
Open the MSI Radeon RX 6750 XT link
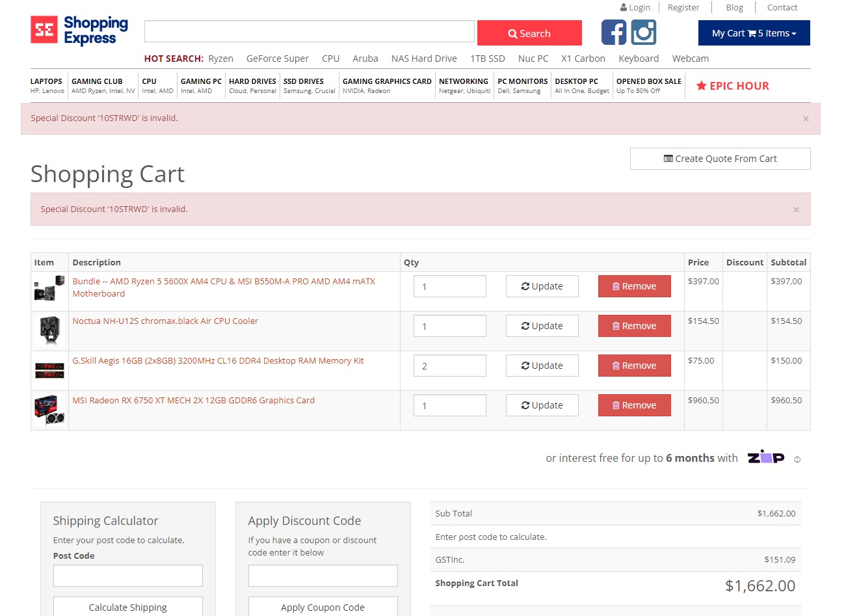(x=193, y=400)
